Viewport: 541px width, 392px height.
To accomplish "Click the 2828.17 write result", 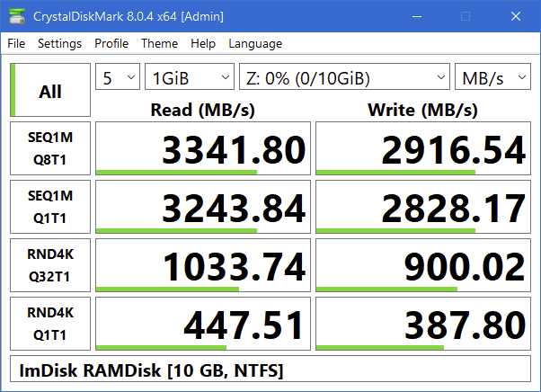I will (x=423, y=207).
